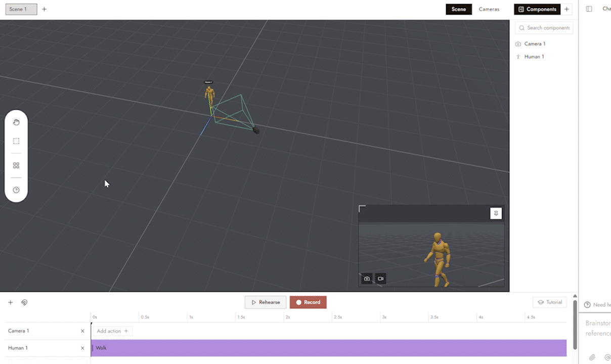Click the camera preview thumbnail
This screenshot has height=364, width=611.
[x=431, y=246]
